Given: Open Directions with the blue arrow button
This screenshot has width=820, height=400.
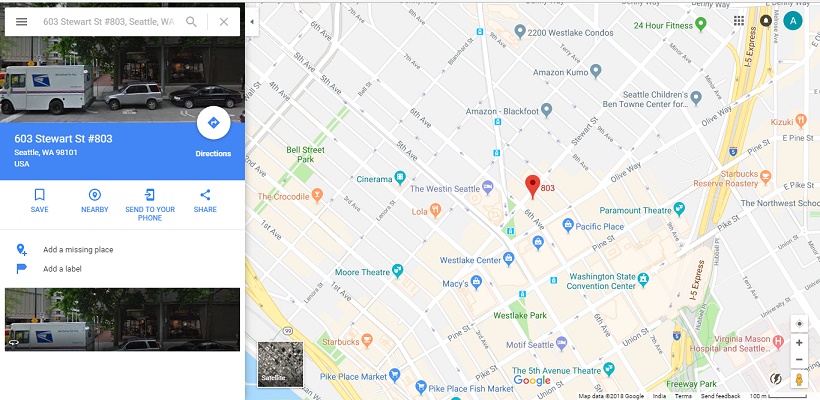Looking at the screenshot, I should [213, 123].
